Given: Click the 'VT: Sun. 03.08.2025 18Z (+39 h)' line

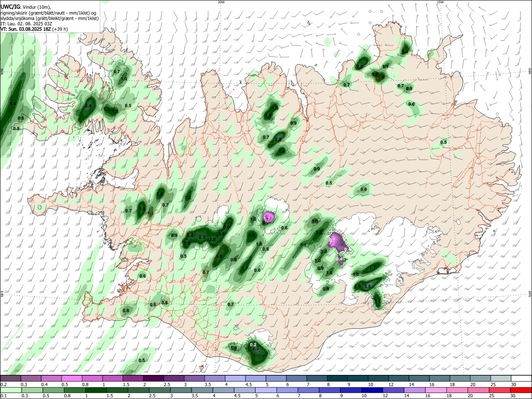Looking at the screenshot, I should tap(34, 29).
